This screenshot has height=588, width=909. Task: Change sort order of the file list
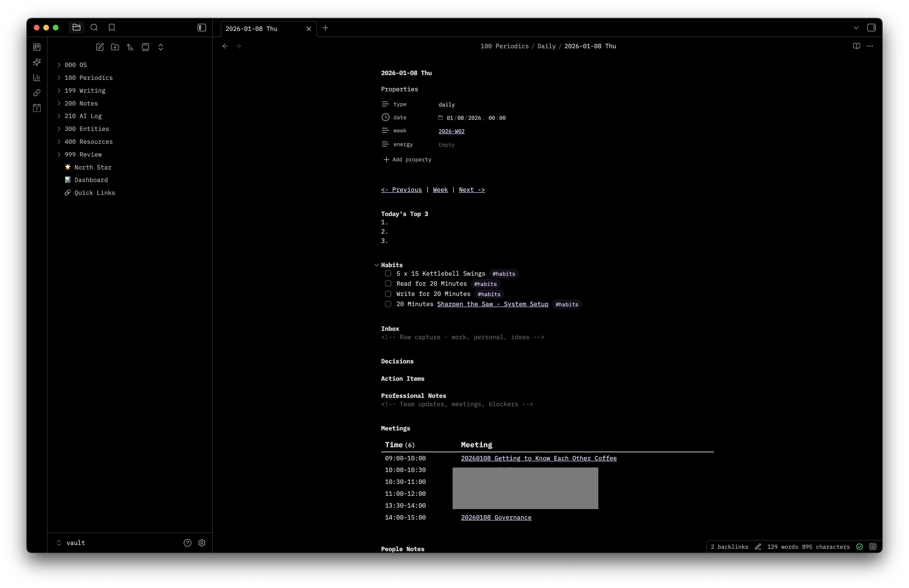click(x=130, y=47)
